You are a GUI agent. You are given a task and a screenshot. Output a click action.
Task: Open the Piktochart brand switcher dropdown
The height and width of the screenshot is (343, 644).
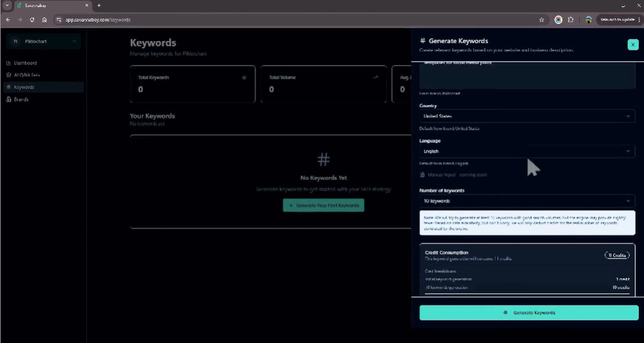tap(44, 41)
